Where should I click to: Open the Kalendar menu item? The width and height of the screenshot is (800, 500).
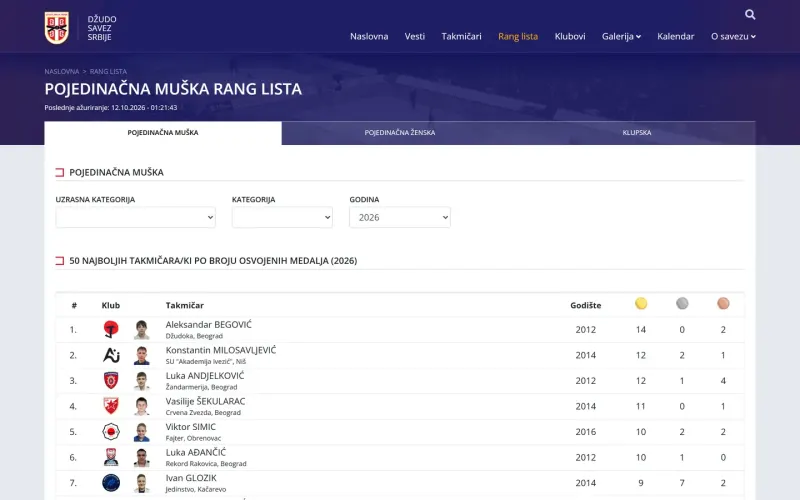coord(676,36)
